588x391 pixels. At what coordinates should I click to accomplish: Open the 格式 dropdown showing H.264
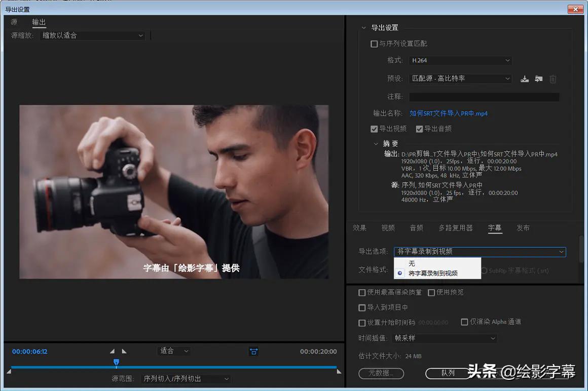(x=460, y=60)
